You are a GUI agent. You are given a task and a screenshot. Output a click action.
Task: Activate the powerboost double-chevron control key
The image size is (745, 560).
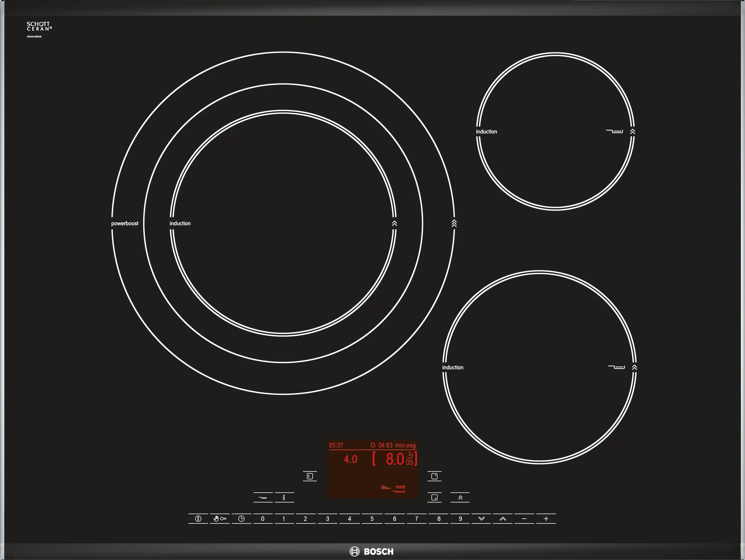tap(460, 497)
